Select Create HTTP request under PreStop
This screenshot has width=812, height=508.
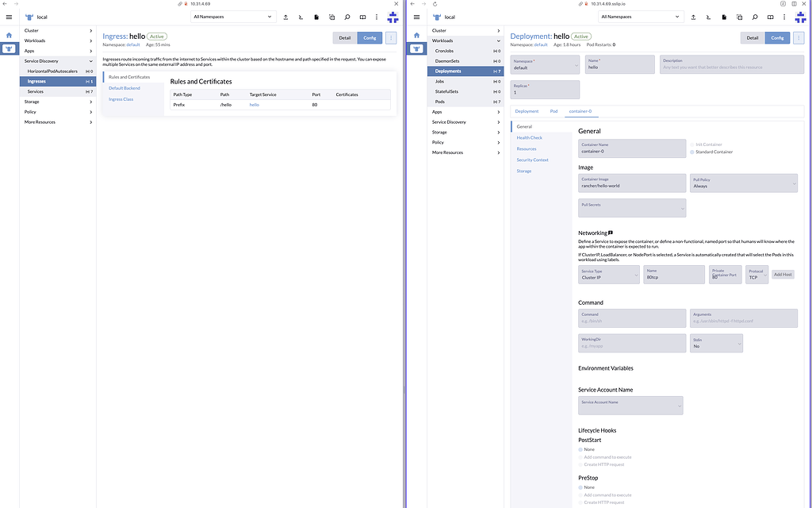606,502
